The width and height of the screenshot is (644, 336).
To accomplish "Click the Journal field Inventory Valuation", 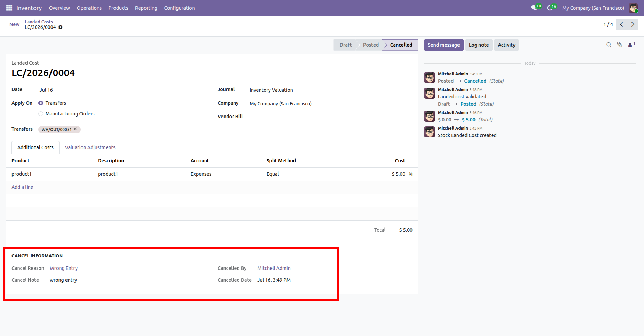I will [x=271, y=90].
